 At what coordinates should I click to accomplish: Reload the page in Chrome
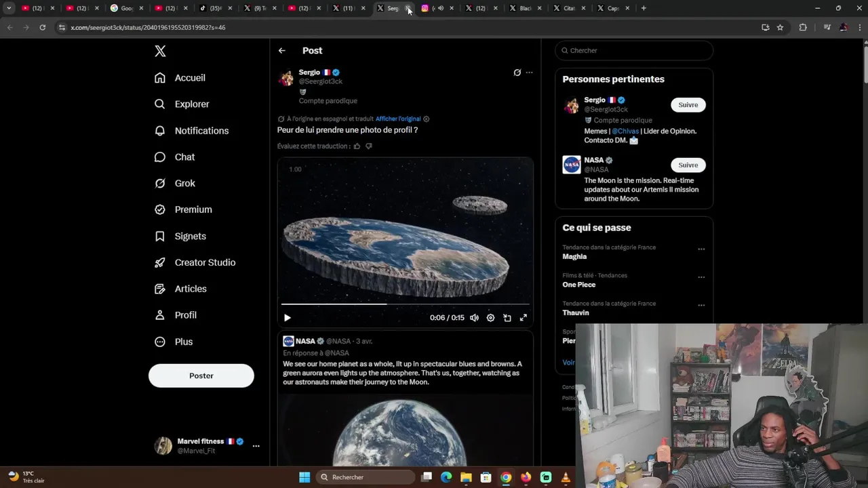click(42, 28)
